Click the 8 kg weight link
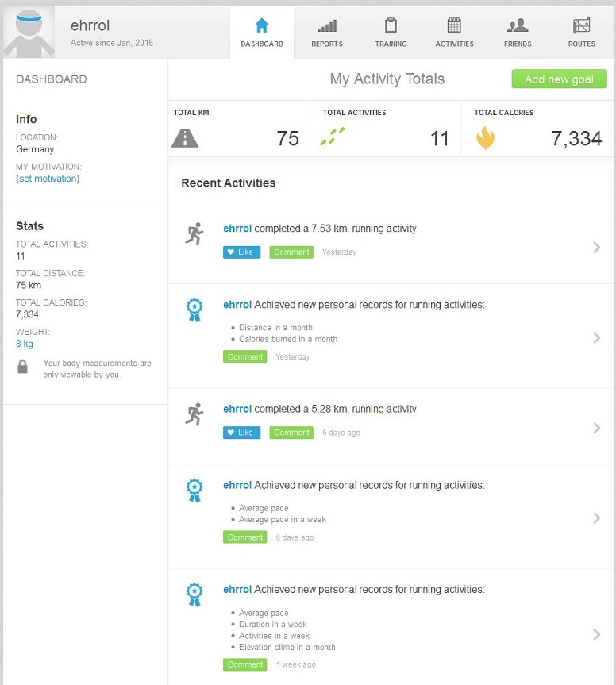 click(25, 344)
